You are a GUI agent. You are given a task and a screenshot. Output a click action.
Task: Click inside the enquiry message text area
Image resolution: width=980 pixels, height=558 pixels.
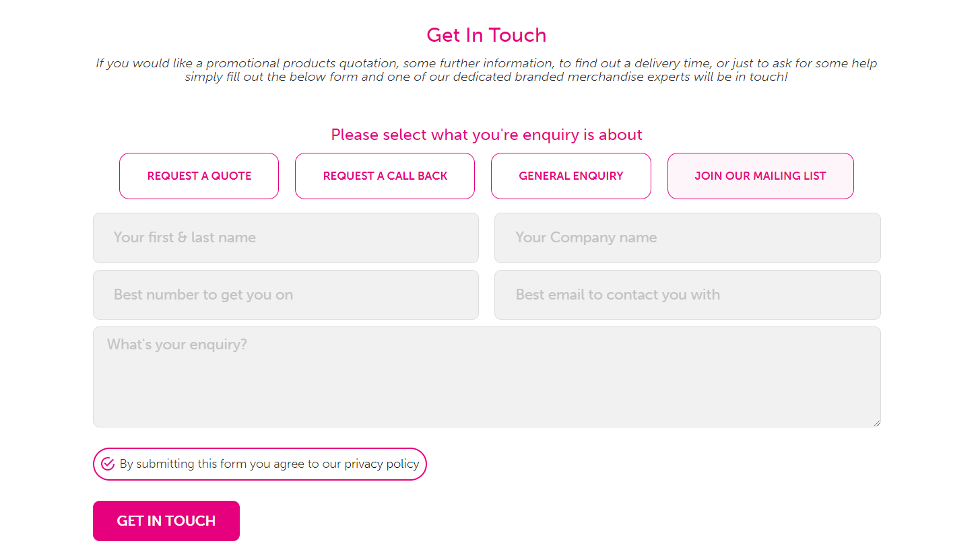coord(486,377)
